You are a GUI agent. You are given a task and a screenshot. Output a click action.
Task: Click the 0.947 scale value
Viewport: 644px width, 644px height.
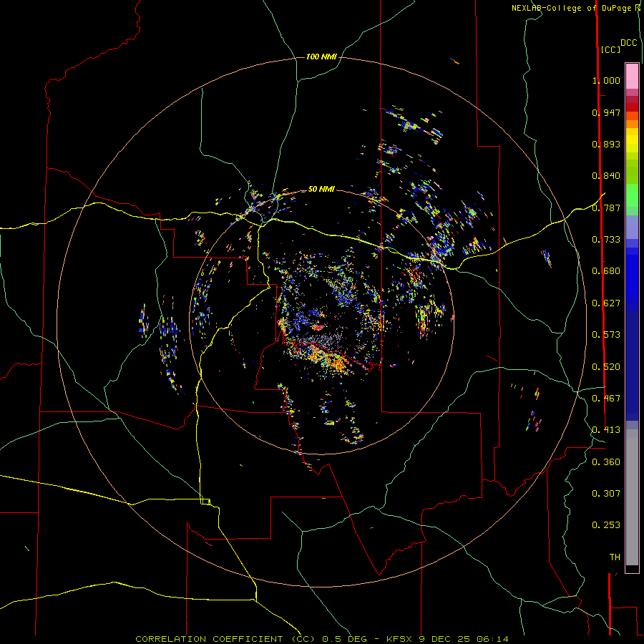[x=606, y=112]
